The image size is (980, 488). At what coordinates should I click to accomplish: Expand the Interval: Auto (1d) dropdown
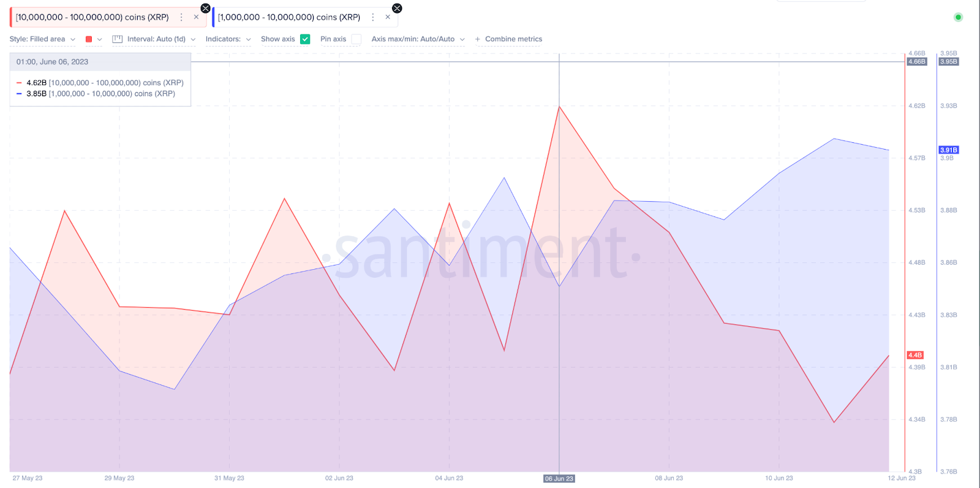161,39
